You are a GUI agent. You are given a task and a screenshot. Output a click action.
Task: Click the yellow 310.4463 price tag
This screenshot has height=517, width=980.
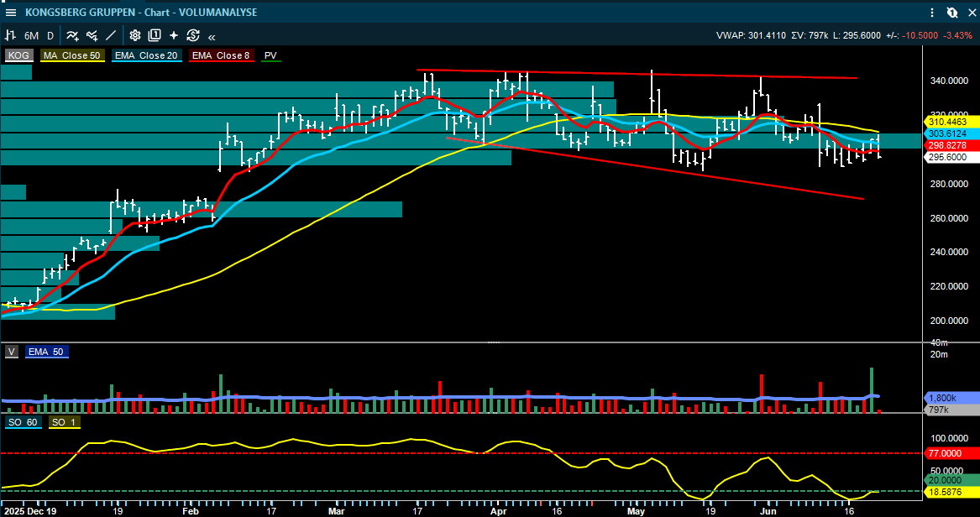(x=951, y=123)
